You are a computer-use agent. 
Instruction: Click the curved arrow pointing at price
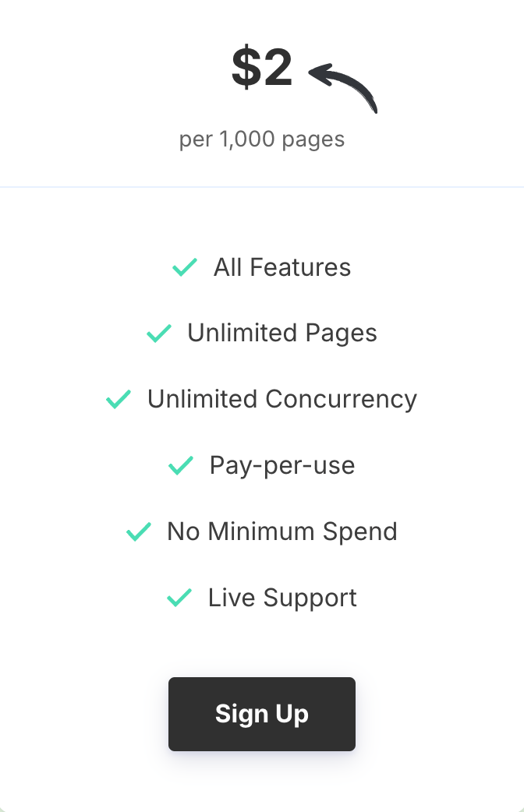click(343, 87)
